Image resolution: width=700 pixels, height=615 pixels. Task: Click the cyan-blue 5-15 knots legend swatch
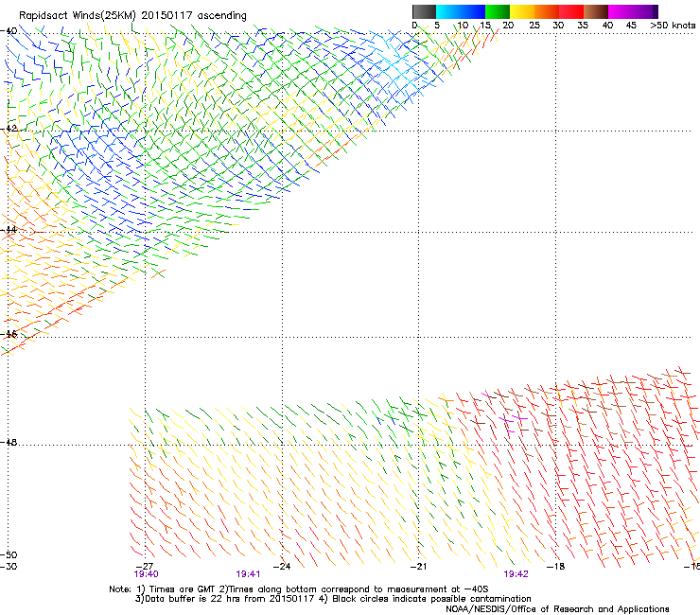click(461, 11)
